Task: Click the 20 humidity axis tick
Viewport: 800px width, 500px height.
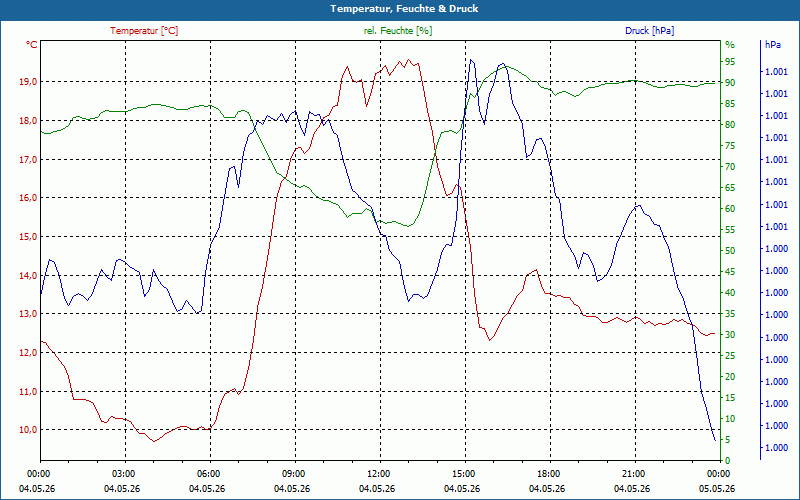Action: [730, 377]
